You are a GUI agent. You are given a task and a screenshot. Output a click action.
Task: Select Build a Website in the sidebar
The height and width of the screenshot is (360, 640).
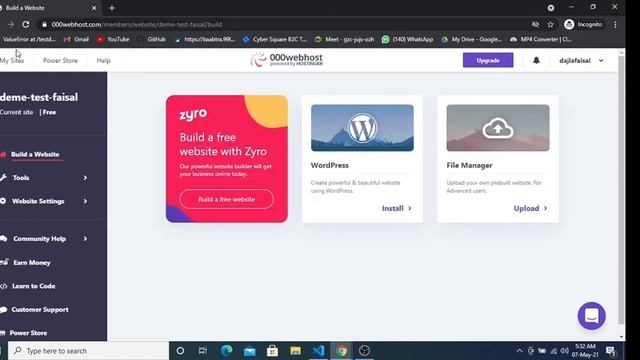pos(35,154)
